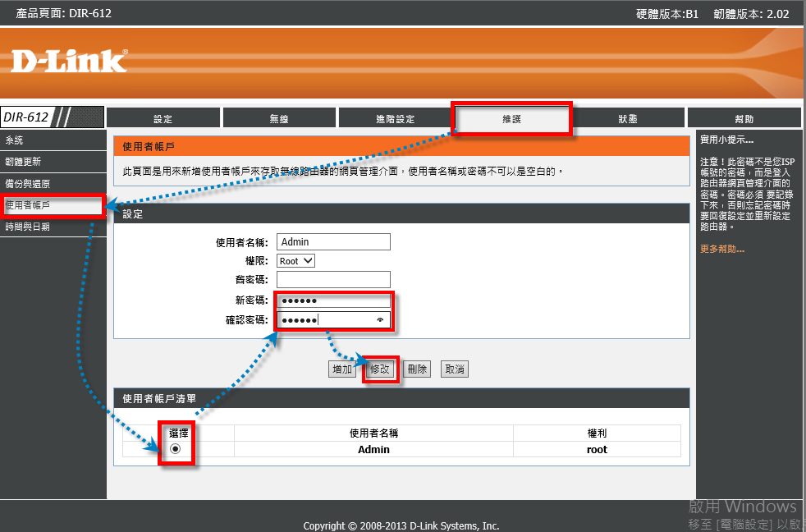
Task: Switch to the 無線 tab
Action: click(x=279, y=118)
